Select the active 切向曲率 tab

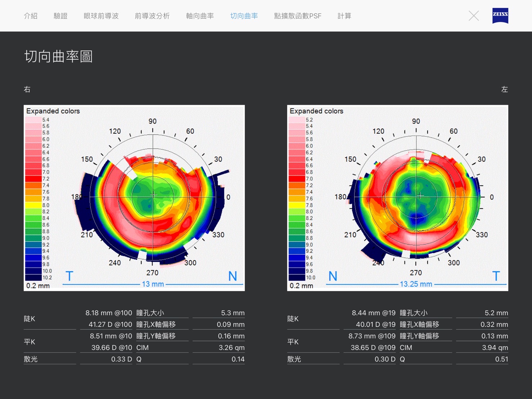click(x=244, y=16)
